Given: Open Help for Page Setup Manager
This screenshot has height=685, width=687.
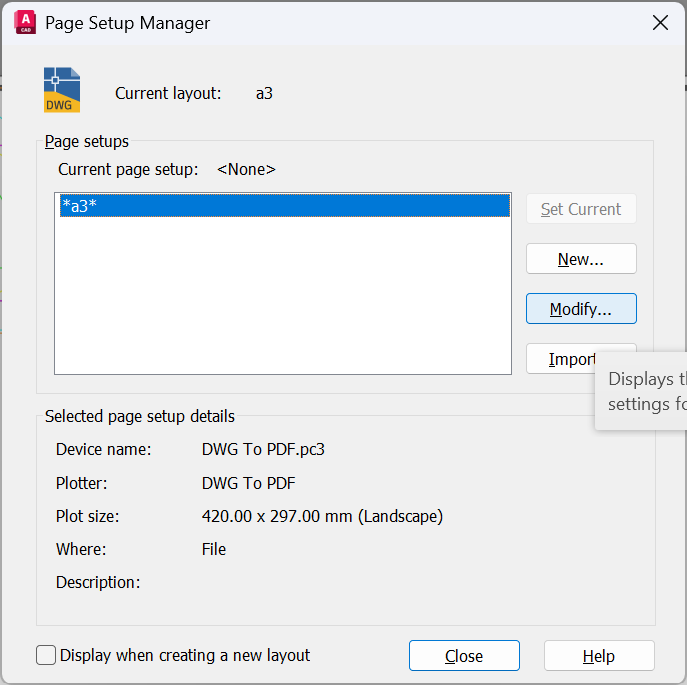Looking at the screenshot, I should 599,656.
